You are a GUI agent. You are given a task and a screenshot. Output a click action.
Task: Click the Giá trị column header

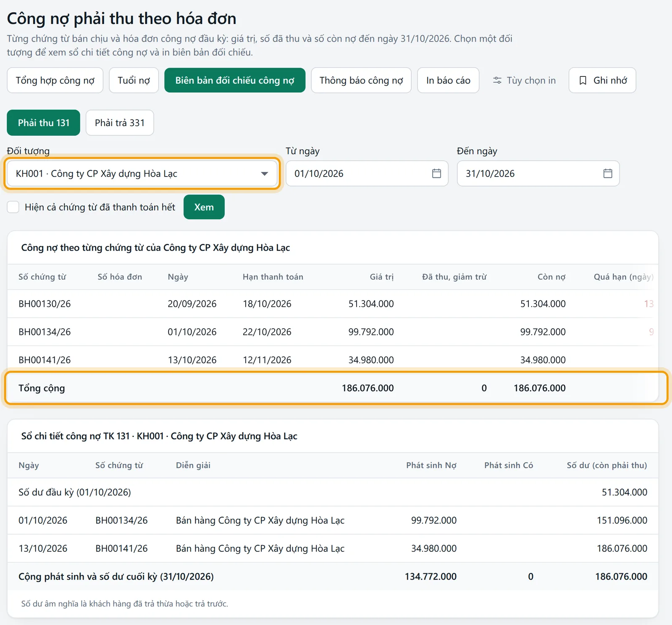[x=382, y=277]
